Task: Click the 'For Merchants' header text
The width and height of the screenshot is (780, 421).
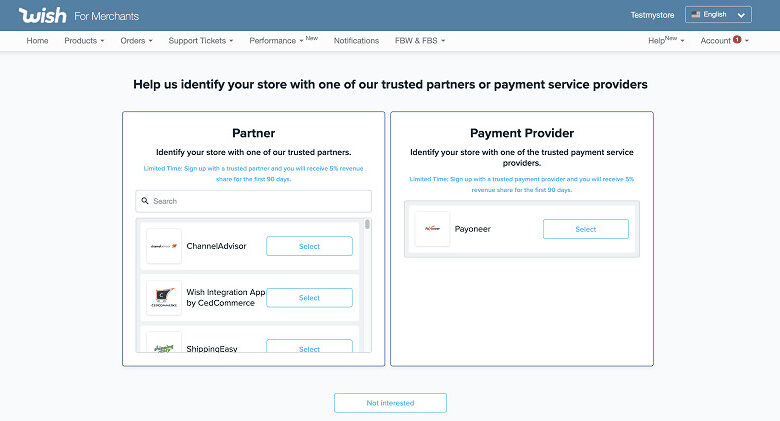Action: 106,16
